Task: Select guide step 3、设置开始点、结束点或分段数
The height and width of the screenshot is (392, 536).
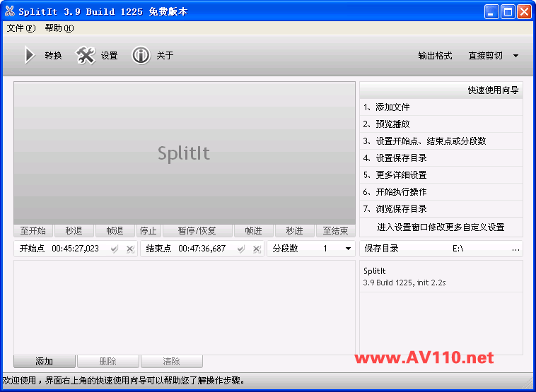Action: [441, 141]
